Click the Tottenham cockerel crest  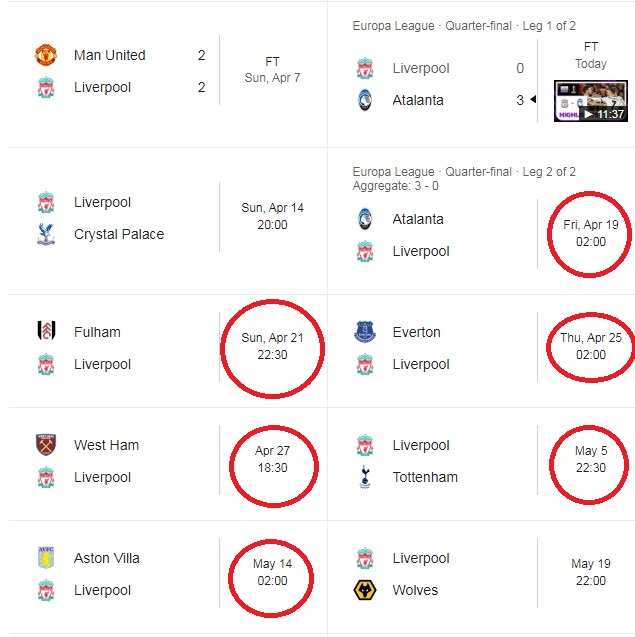coord(365,477)
